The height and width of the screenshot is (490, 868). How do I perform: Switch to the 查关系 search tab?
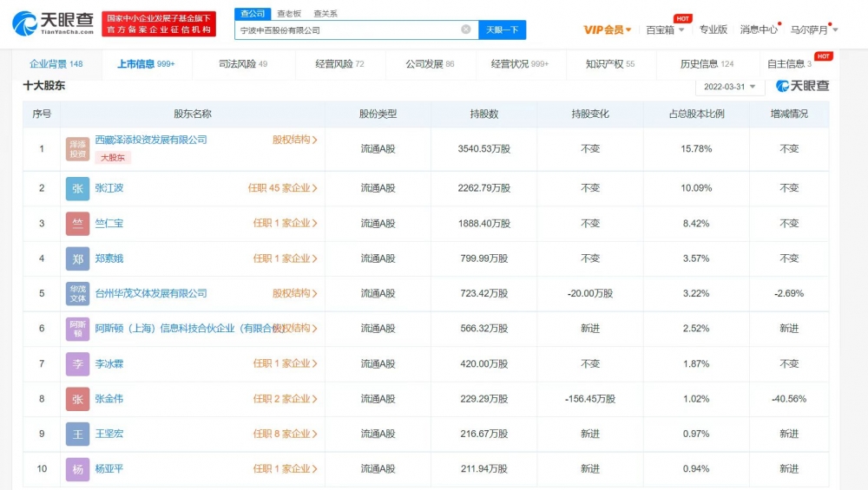pos(325,13)
